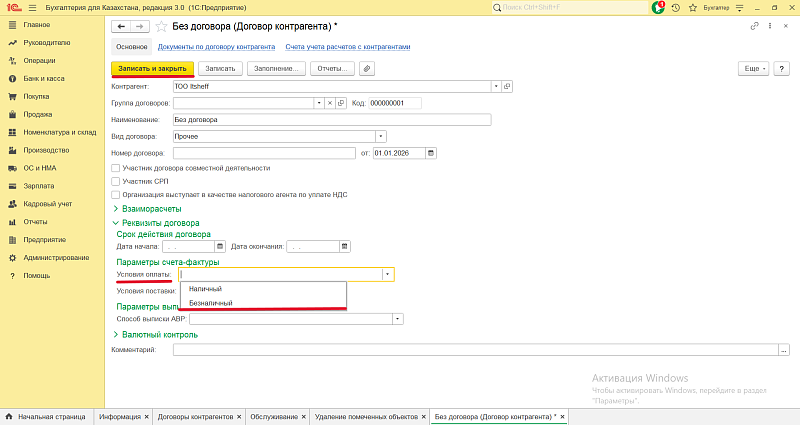800x425 pixels.
Task: Open the Группа договоров record icon
Action: tap(341, 103)
